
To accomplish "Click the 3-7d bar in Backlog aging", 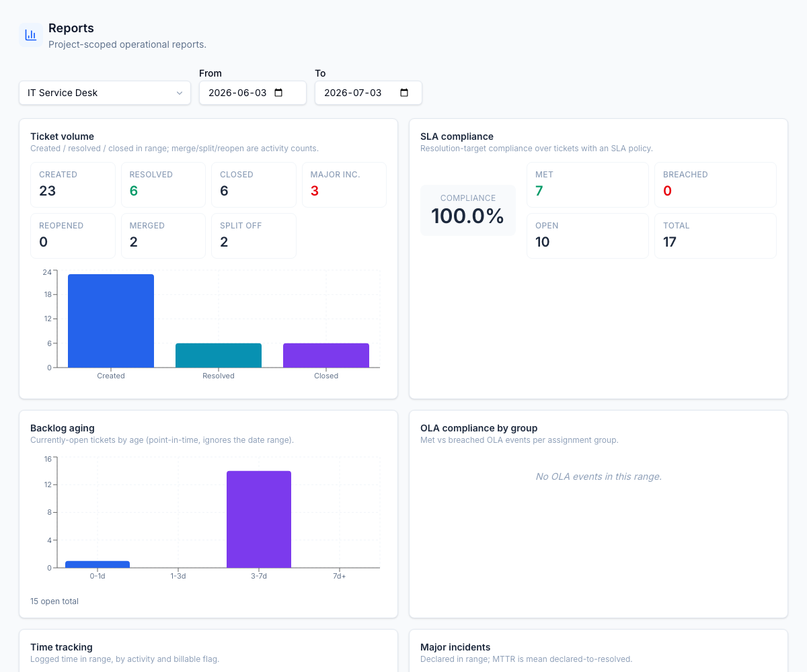I will click(x=259, y=519).
